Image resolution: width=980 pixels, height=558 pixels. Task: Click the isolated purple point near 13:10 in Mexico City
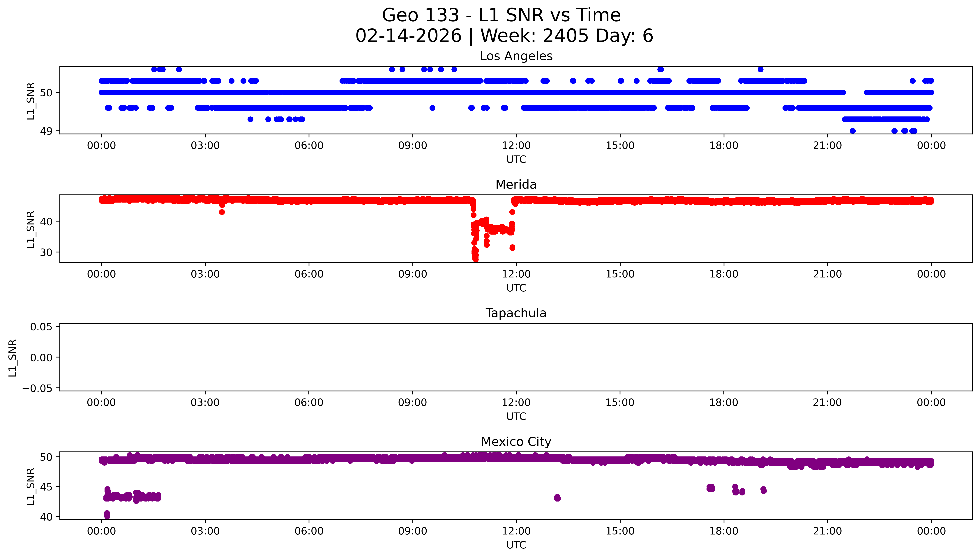pyautogui.click(x=557, y=498)
